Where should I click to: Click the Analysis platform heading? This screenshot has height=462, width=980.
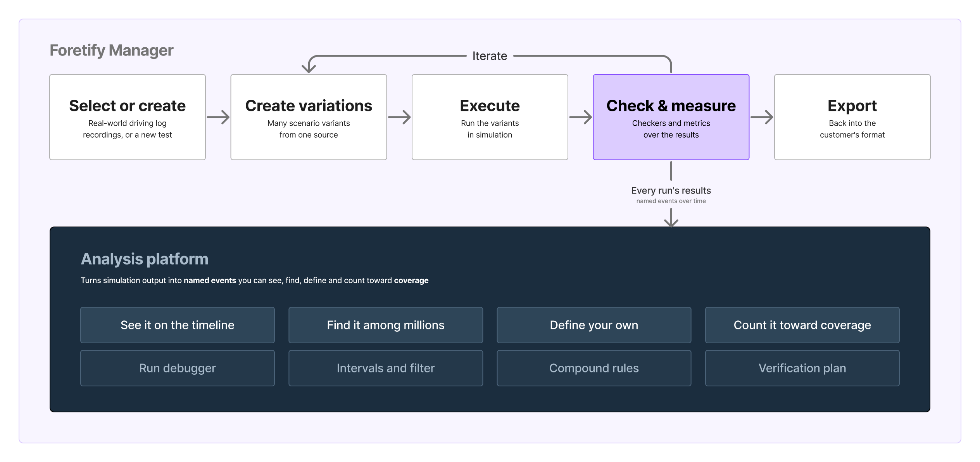(x=145, y=259)
